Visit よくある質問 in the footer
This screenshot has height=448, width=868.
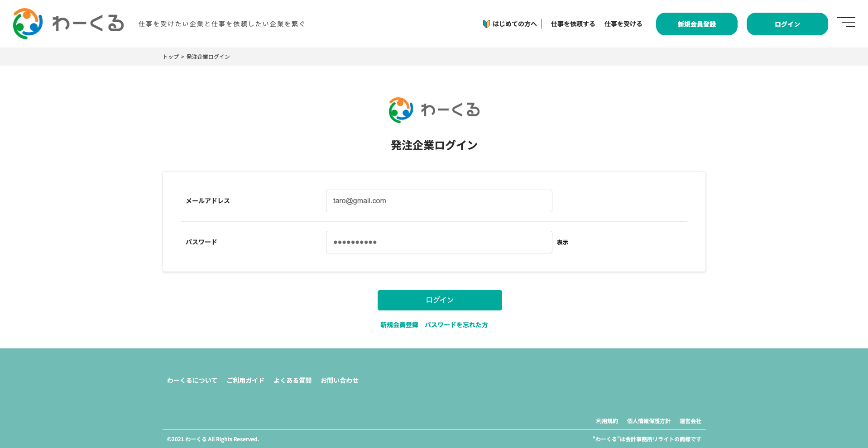(x=293, y=381)
